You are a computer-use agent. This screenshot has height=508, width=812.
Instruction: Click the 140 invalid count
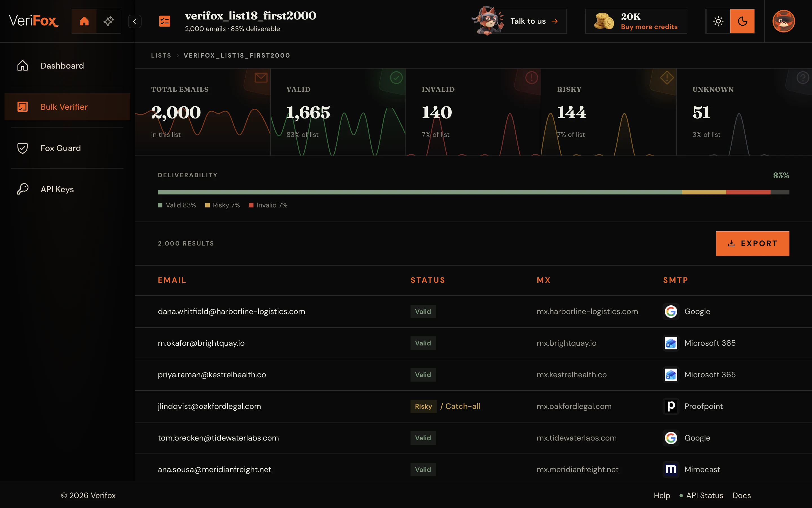click(x=436, y=112)
